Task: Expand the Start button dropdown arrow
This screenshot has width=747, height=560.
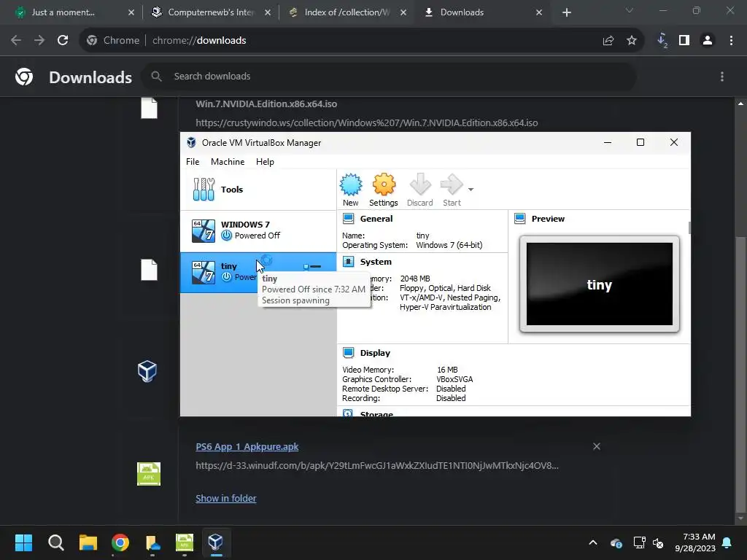Action: tap(471, 190)
